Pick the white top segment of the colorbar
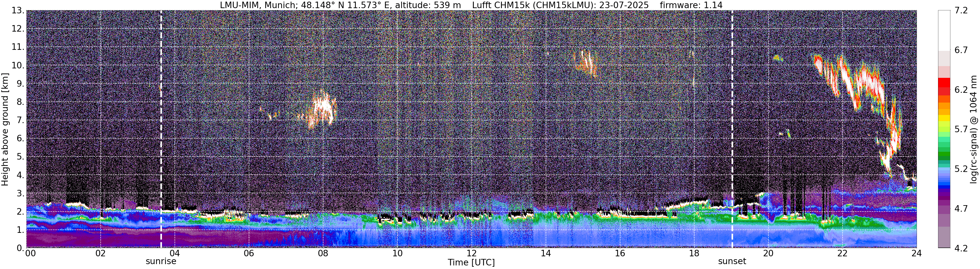This screenshot has width=980, height=269. click(944, 31)
